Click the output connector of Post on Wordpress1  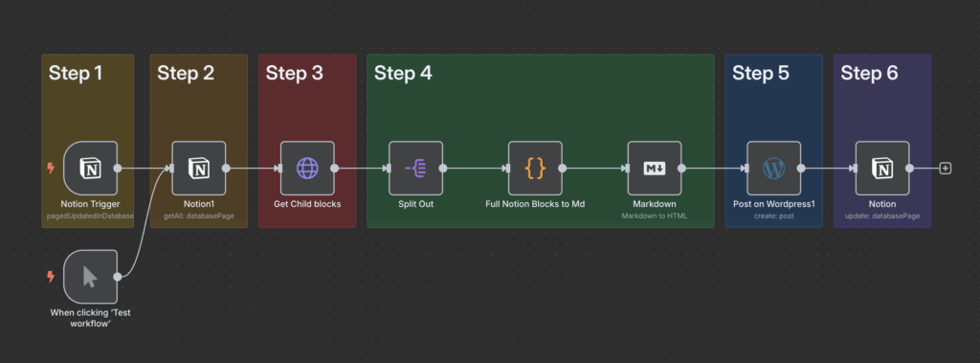[x=801, y=169]
